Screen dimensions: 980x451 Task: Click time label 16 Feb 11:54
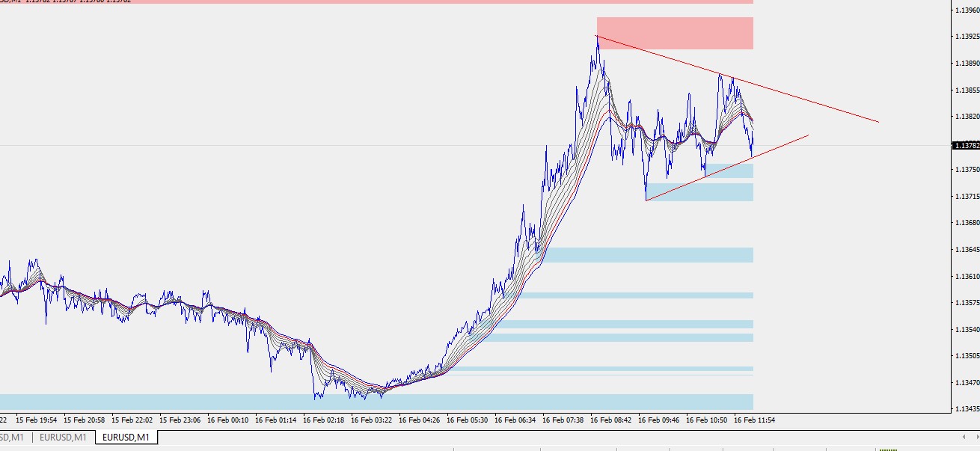755,420
